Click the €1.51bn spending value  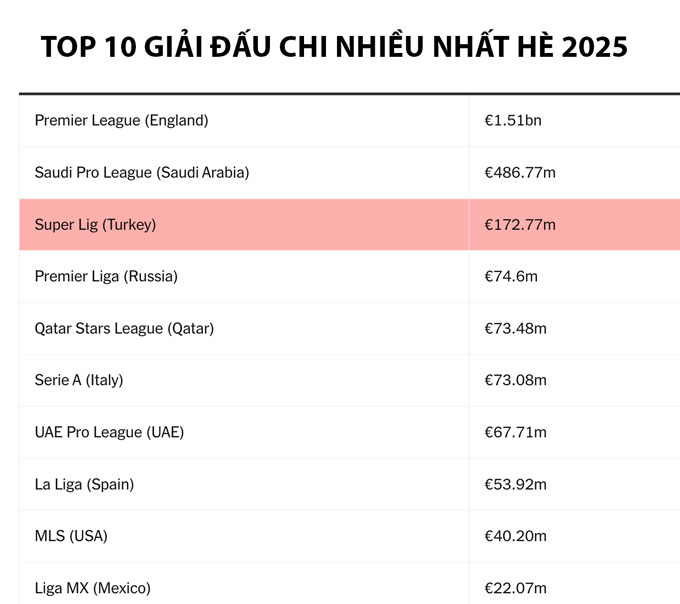(513, 120)
